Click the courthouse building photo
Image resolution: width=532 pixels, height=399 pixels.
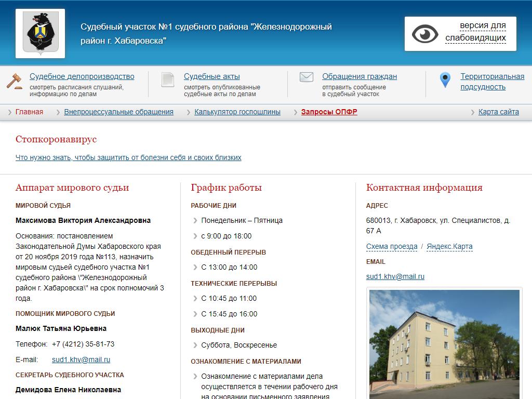coord(444,343)
